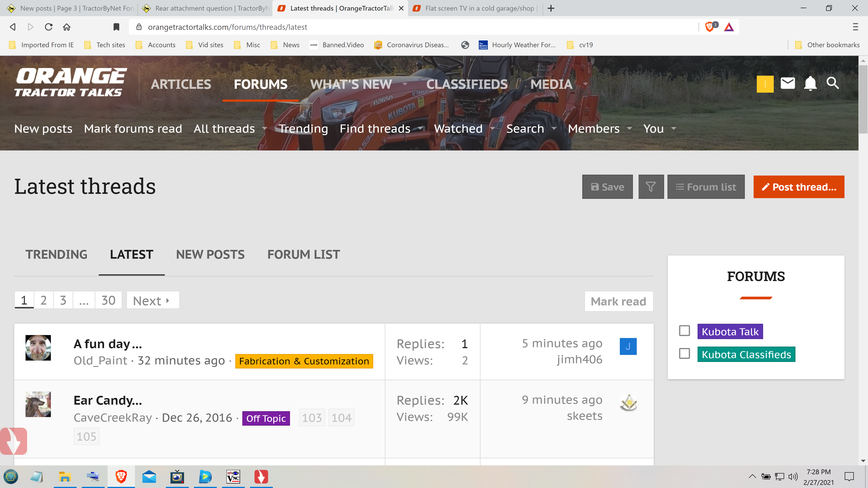Go to page 30 of threads
The width and height of the screenshot is (868, 488).
108,300
